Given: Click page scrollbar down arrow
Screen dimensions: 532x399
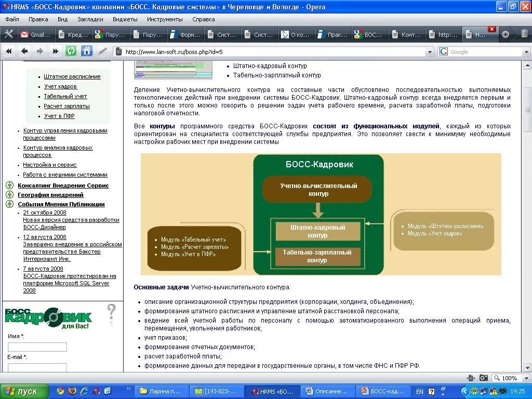Looking at the screenshot, I should 527,367.
